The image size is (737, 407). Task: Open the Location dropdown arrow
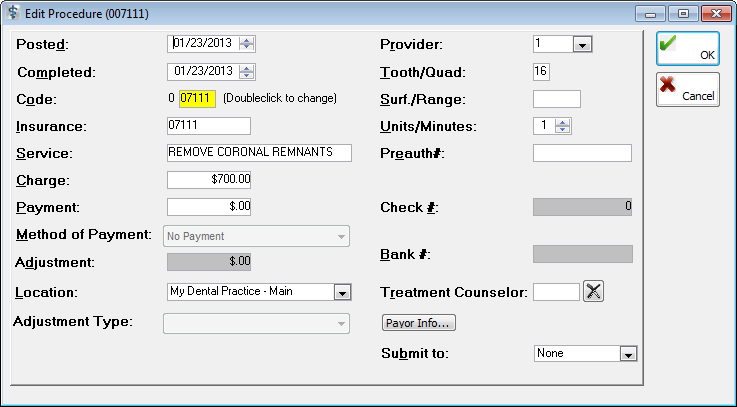(342, 292)
